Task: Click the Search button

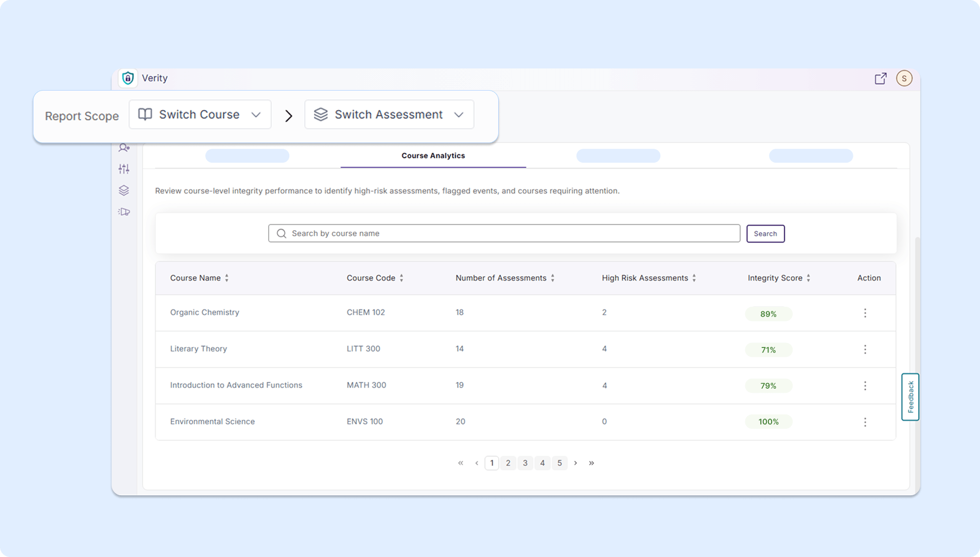Action: 765,234
